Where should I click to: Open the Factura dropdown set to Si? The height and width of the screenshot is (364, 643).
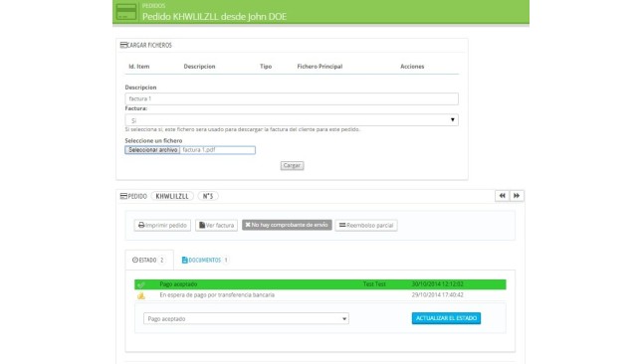[292, 120]
